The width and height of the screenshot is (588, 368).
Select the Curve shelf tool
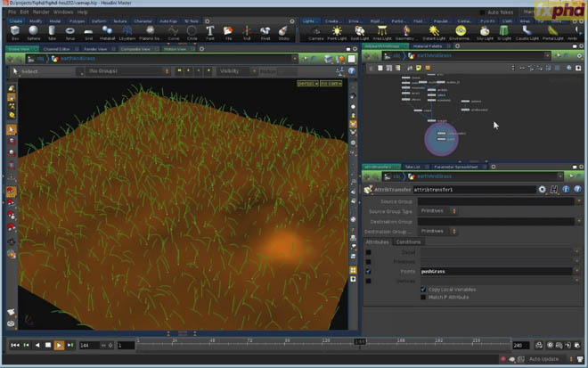point(173,32)
